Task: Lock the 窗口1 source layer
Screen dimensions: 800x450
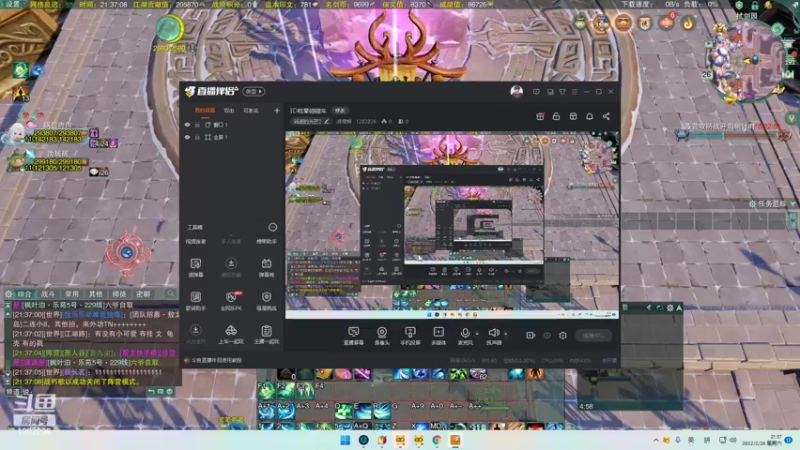Action: (x=197, y=124)
